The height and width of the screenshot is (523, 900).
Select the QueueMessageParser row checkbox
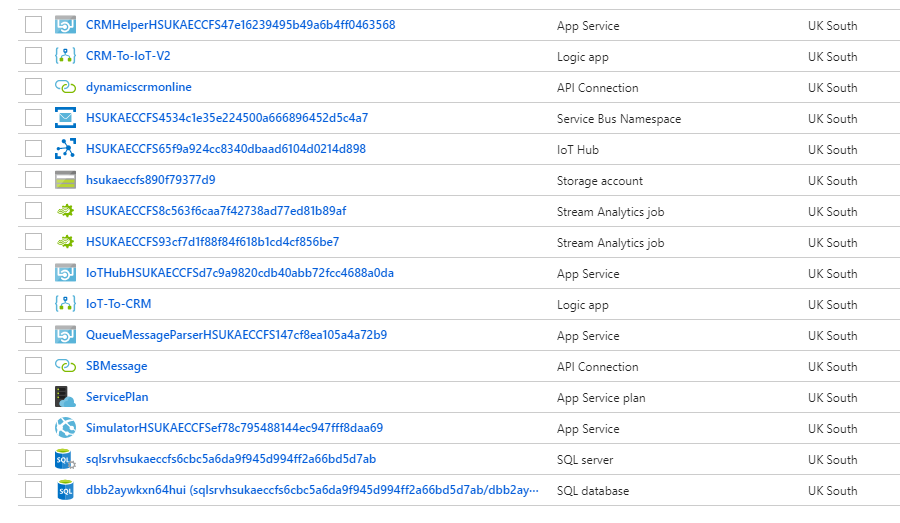(x=33, y=335)
